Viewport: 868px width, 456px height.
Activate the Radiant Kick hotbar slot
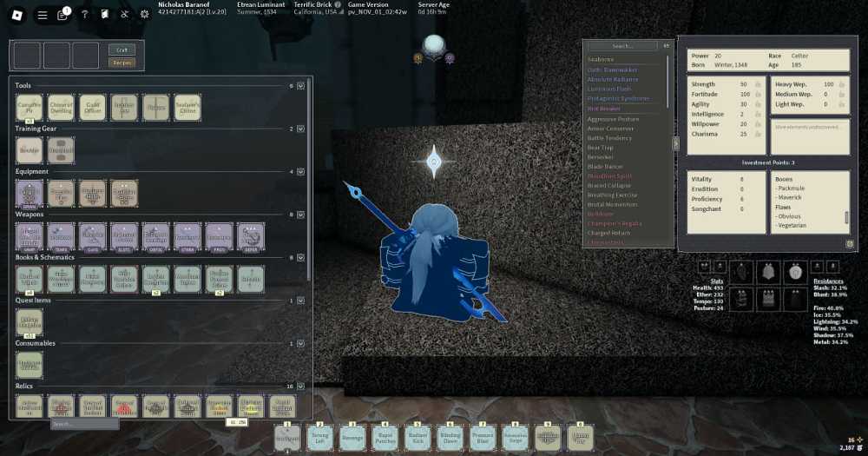pos(418,438)
